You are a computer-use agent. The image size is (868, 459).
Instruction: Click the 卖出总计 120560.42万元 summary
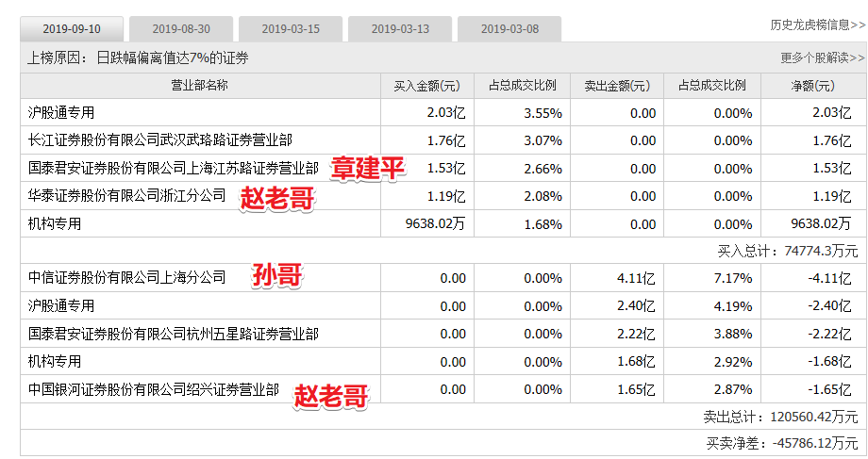[780, 417]
